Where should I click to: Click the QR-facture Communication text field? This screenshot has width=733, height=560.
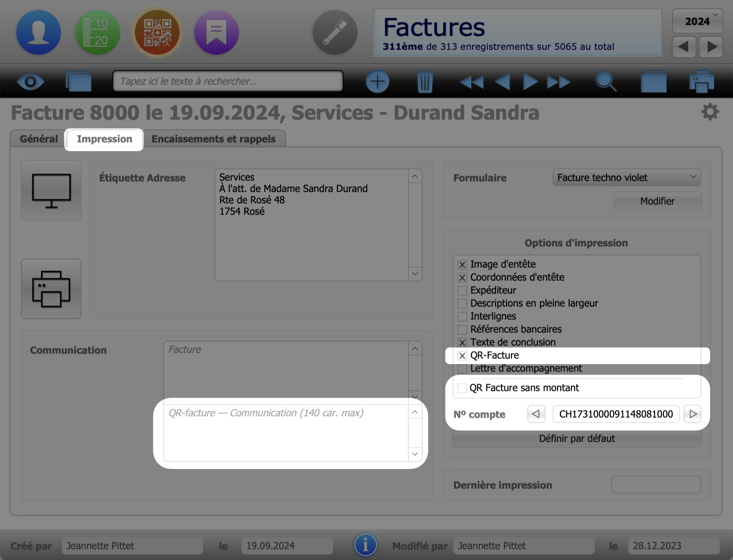click(286, 433)
